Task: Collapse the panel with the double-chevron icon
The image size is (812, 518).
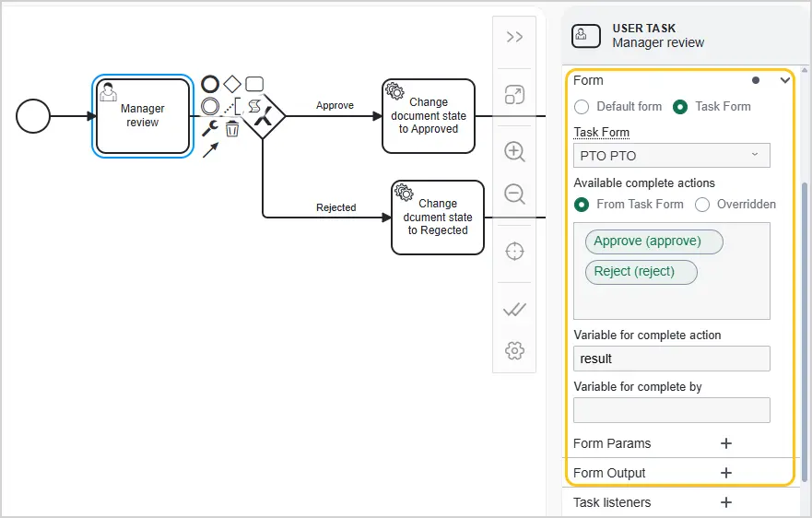Action: pos(514,37)
